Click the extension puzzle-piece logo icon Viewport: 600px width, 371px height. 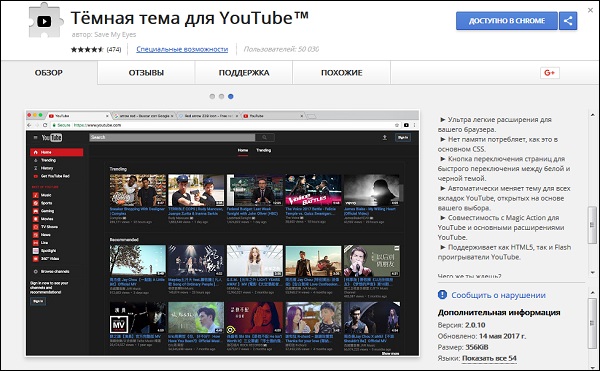pyautogui.click(x=46, y=20)
